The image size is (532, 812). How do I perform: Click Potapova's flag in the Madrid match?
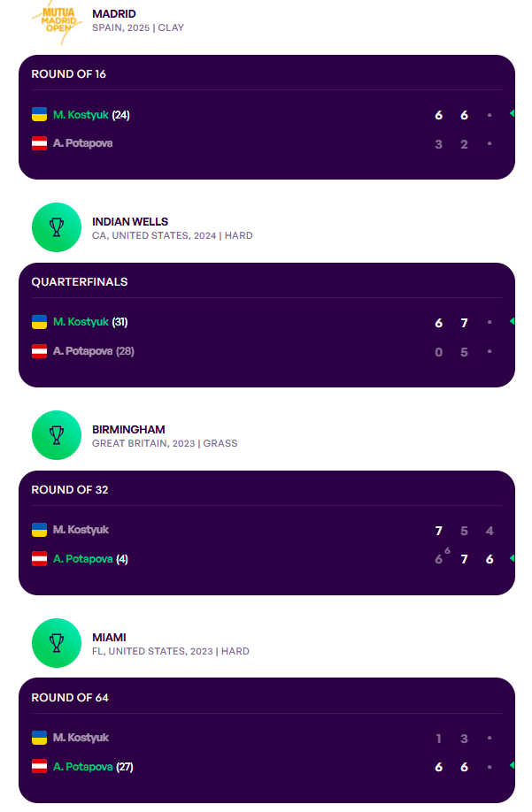coord(40,143)
